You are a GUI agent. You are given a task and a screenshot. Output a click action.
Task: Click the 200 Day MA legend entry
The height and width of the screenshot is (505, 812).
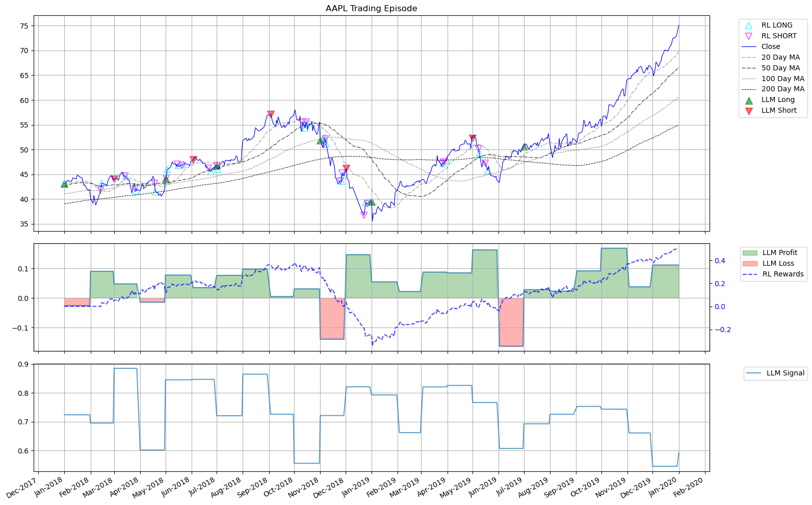tap(774, 89)
